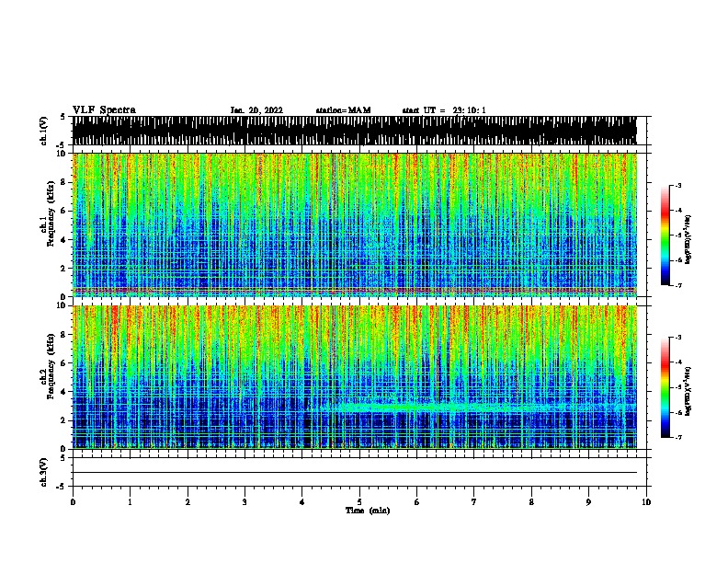Select the ch.1 "Frequency (kHz)" axis label
This screenshot has width=728, height=563.
[x=51, y=213]
